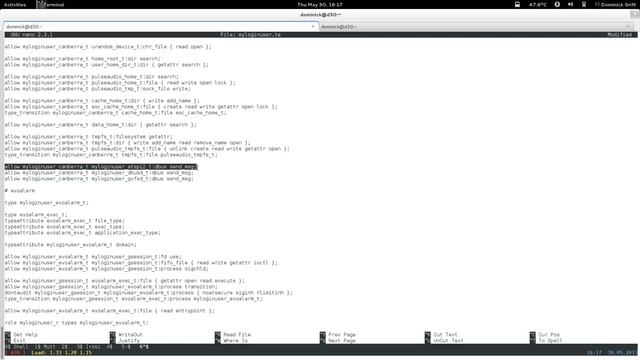
Task: Open the Terminal app menu in top bar
Action: click(x=51, y=4)
